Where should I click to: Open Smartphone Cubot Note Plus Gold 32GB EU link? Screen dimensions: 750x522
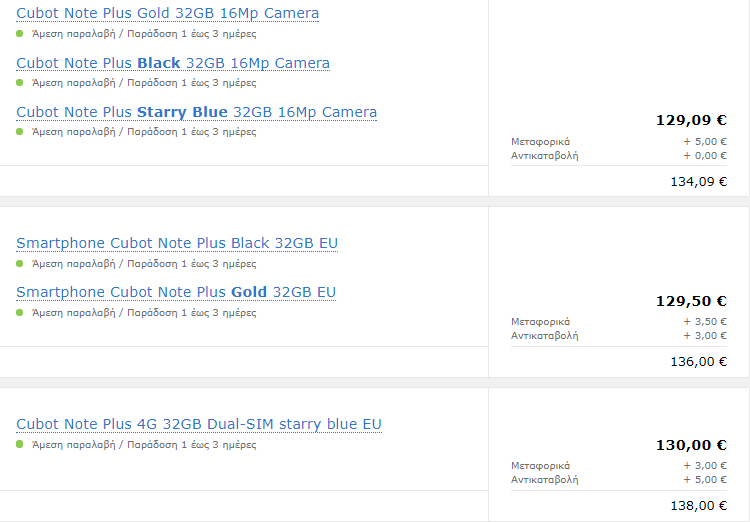pos(176,292)
